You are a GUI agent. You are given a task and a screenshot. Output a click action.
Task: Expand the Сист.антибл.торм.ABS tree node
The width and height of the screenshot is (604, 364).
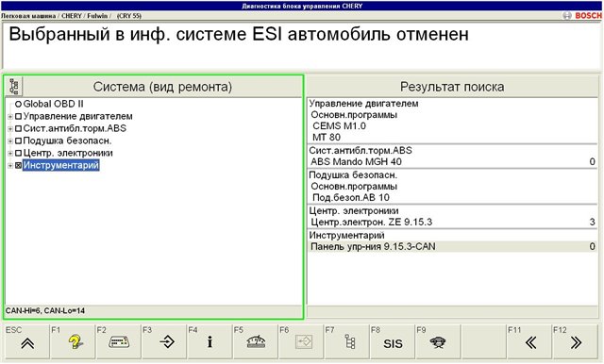click(x=10, y=129)
